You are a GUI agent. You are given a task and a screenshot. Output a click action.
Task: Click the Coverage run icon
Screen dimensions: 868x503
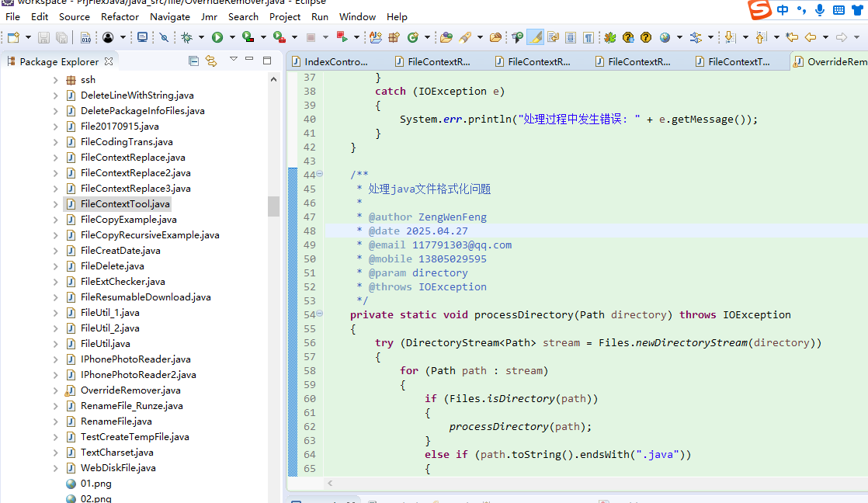pyautogui.click(x=248, y=37)
